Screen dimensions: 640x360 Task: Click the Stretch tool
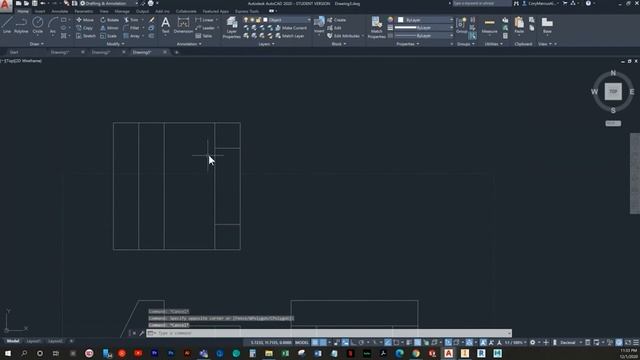86,36
